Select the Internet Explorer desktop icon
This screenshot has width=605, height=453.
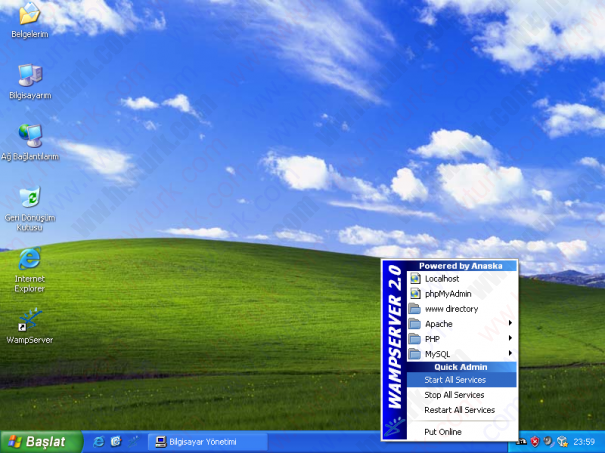click(30, 270)
